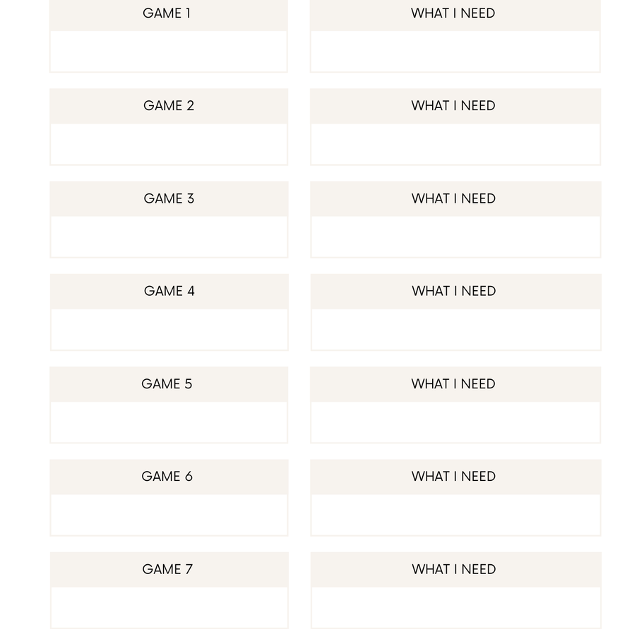Select the WHAT I NEED field beside GAME 4
Viewport: 644px width, 644px height.
(455, 329)
